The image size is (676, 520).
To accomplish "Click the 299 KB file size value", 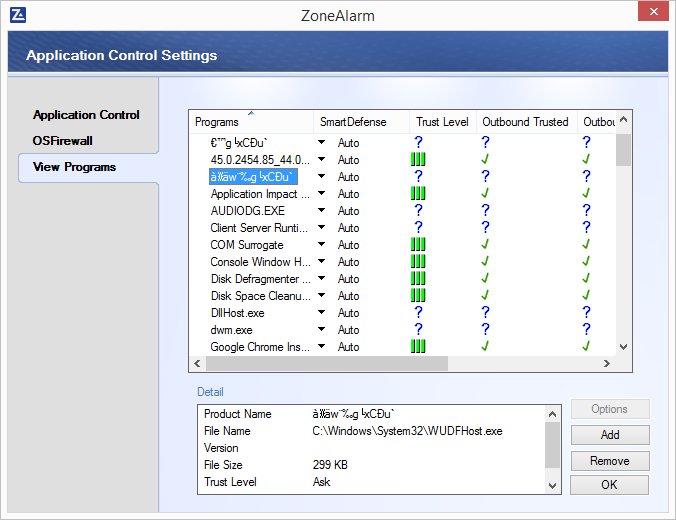I will pyautogui.click(x=330, y=465).
